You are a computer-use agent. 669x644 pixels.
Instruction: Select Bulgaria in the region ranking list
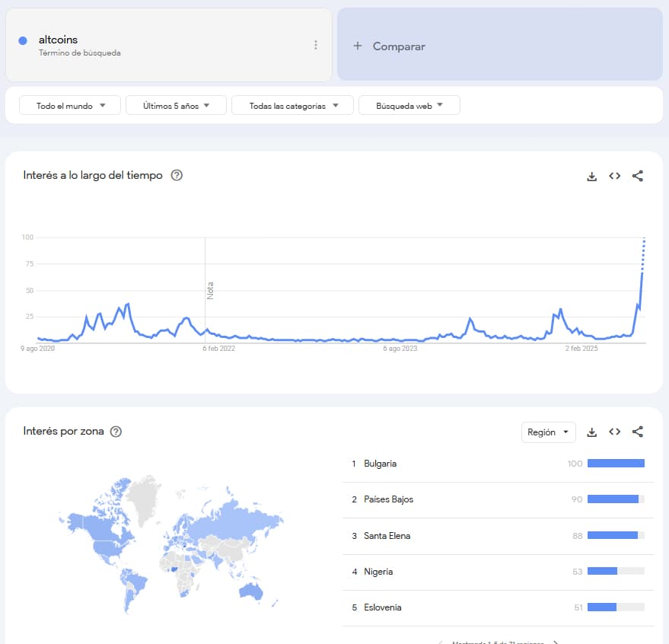381,464
